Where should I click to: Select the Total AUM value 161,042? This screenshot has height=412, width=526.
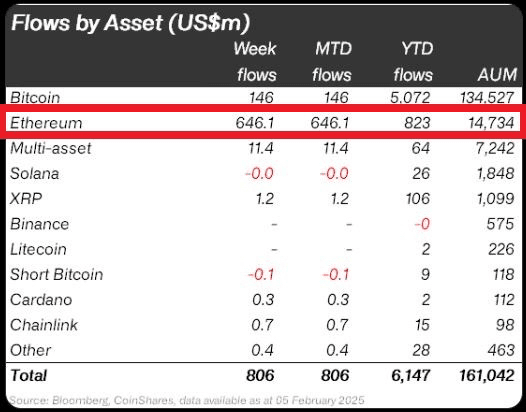[487, 375]
